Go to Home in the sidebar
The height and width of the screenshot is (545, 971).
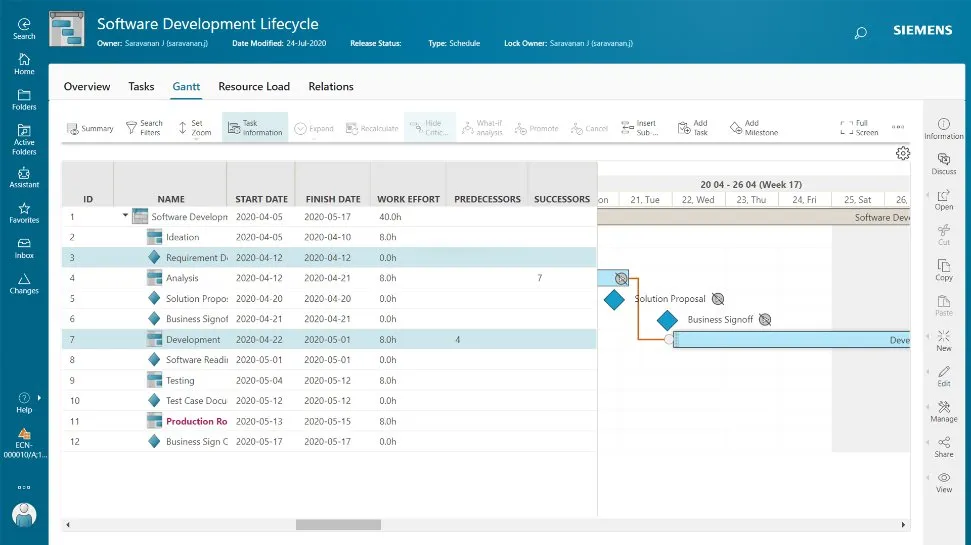pyautogui.click(x=24, y=64)
